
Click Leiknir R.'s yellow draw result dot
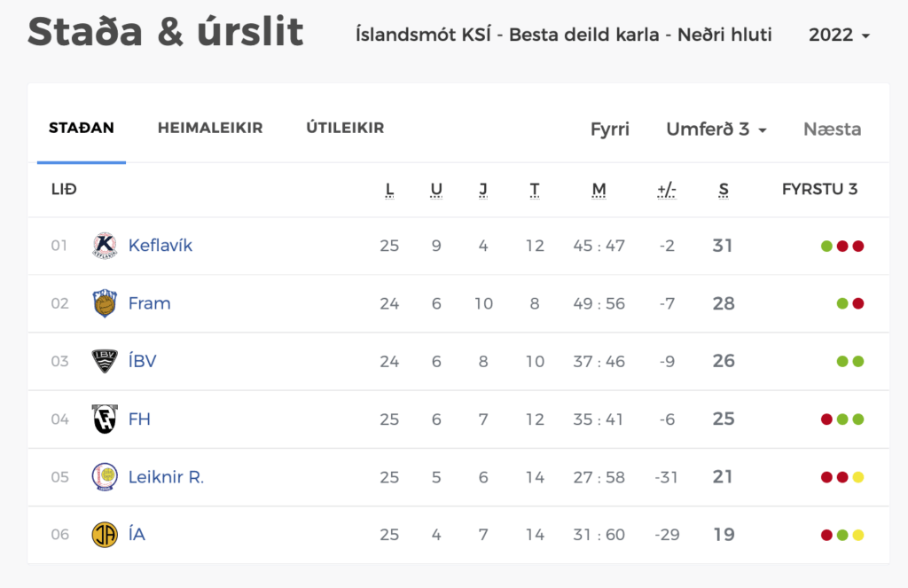point(858,477)
